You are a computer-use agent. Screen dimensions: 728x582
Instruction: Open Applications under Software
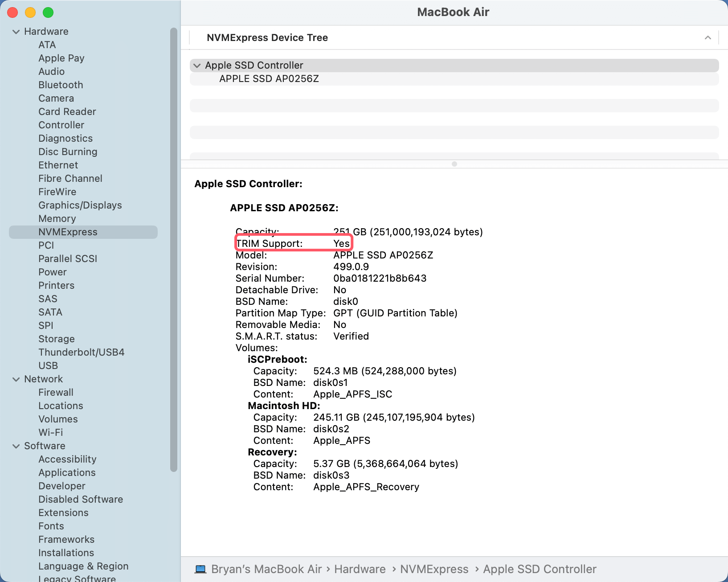click(67, 473)
